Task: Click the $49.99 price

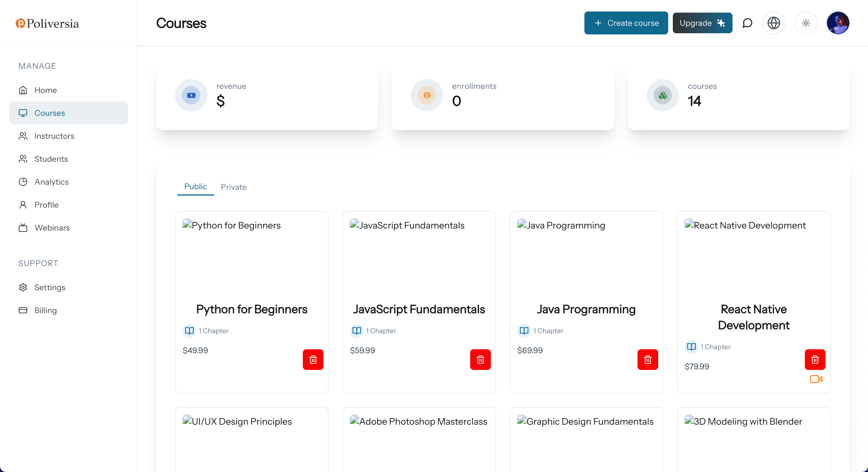Action: 195,350
